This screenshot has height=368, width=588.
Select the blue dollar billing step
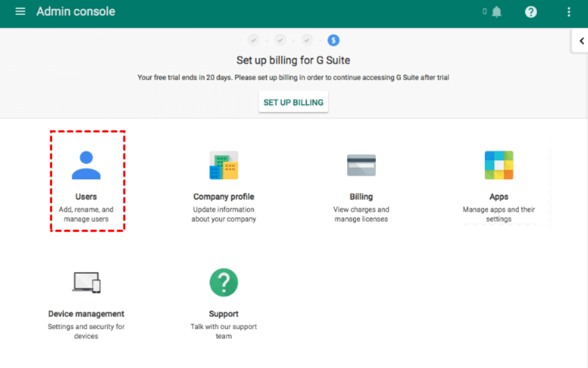coord(333,40)
